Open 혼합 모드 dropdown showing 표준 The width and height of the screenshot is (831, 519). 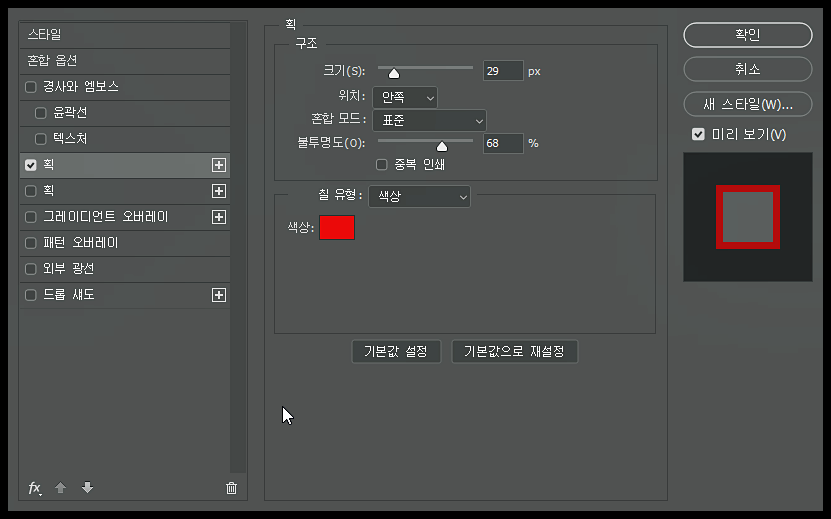pyautogui.click(x=429, y=121)
